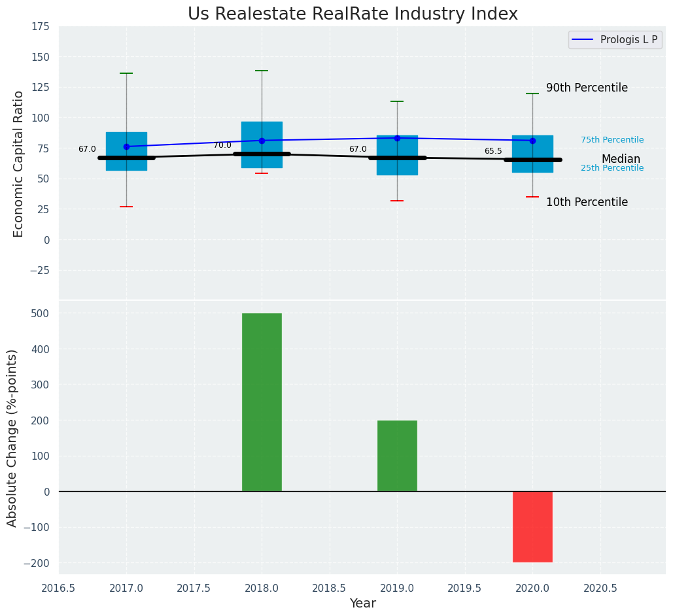
Task: Click the 10th Percentile annotation label
Action: pyautogui.click(x=587, y=202)
